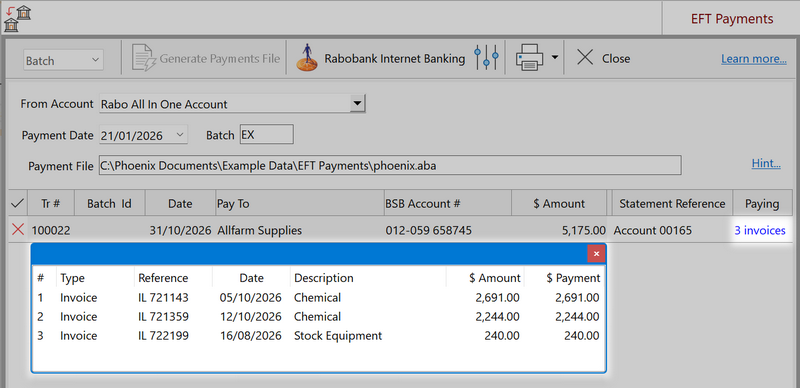Click the $ Amount column header in the payments grid

tap(559, 204)
